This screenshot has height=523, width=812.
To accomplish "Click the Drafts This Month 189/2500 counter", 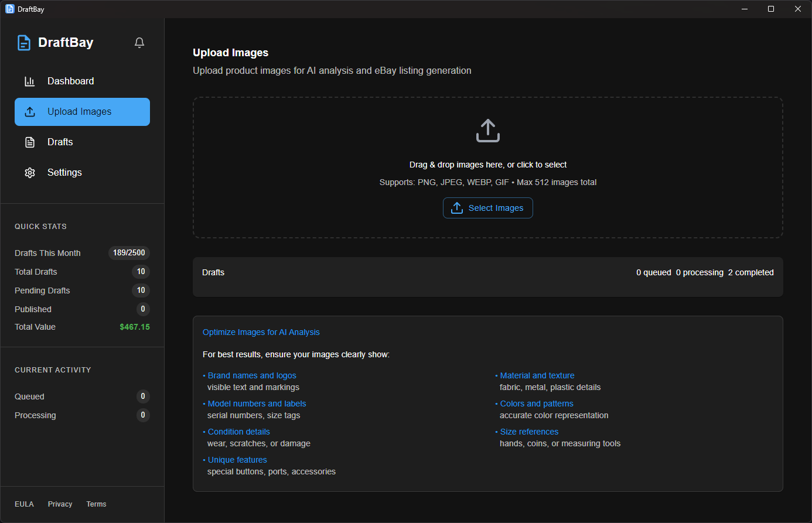I will click(129, 252).
